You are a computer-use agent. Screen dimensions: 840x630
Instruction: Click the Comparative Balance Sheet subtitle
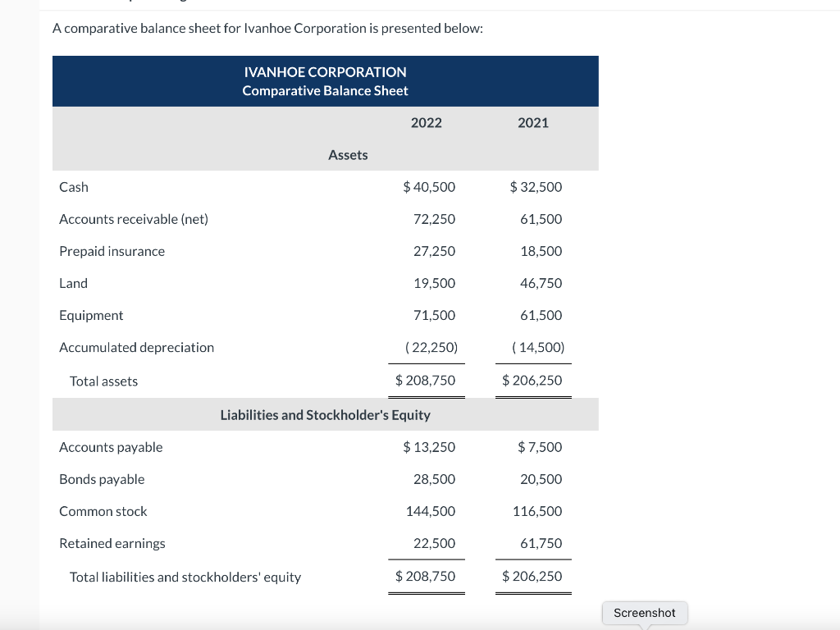(x=325, y=90)
